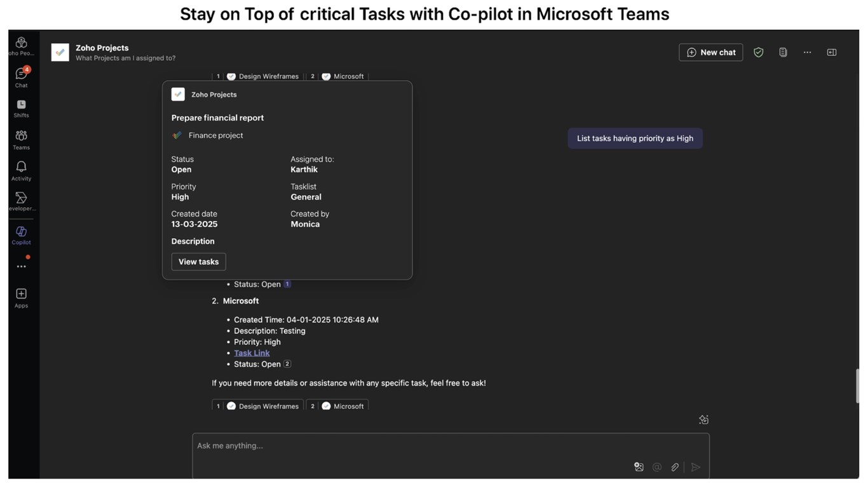868x488 pixels.
Task: Click the Zoho Projects logo in chat header
Action: tap(60, 52)
